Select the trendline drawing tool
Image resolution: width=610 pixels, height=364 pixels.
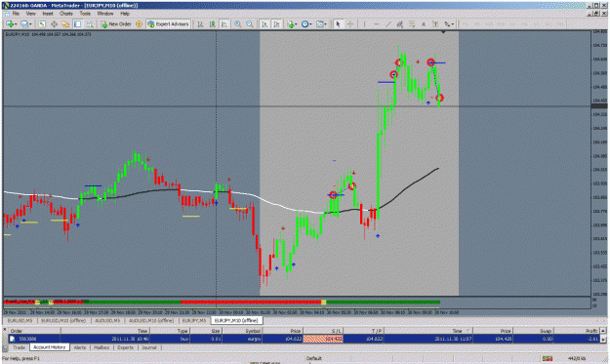click(387, 24)
